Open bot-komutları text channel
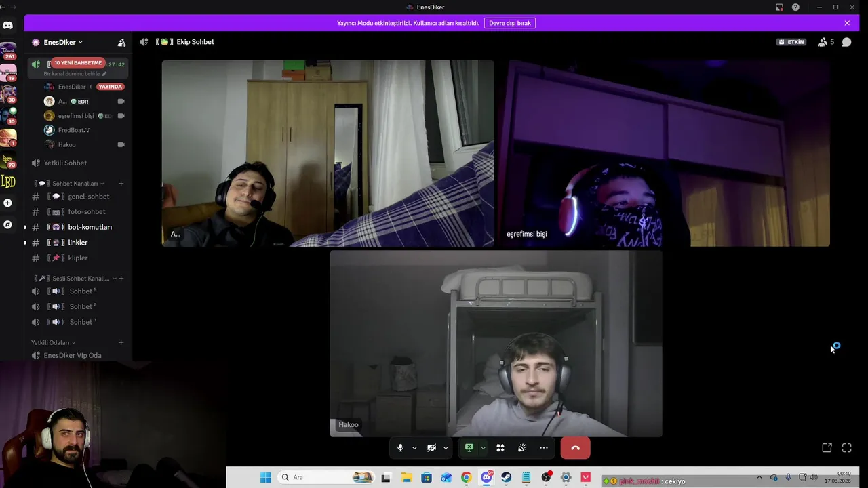This screenshot has height=488, width=868. pyautogui.click(x=78, y=227)
